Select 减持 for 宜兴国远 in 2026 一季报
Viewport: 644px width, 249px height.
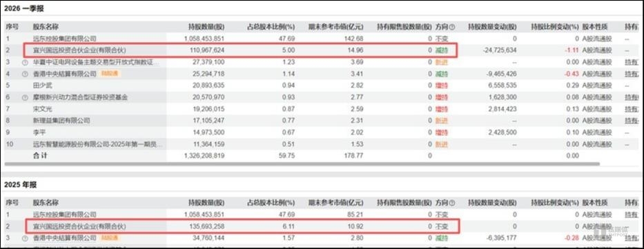click(x=442, y=50)
